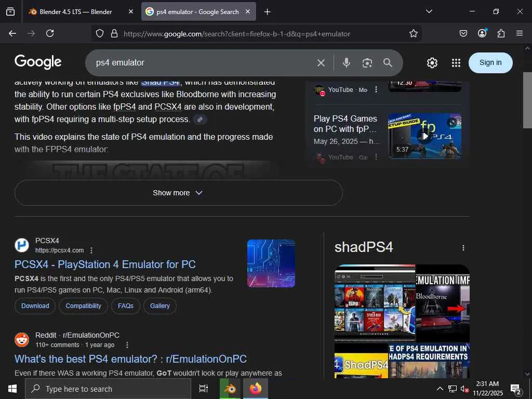This screenshot has height=399, width=532.
Task: Open the Firefox View tab list icon
Action: 10,11
